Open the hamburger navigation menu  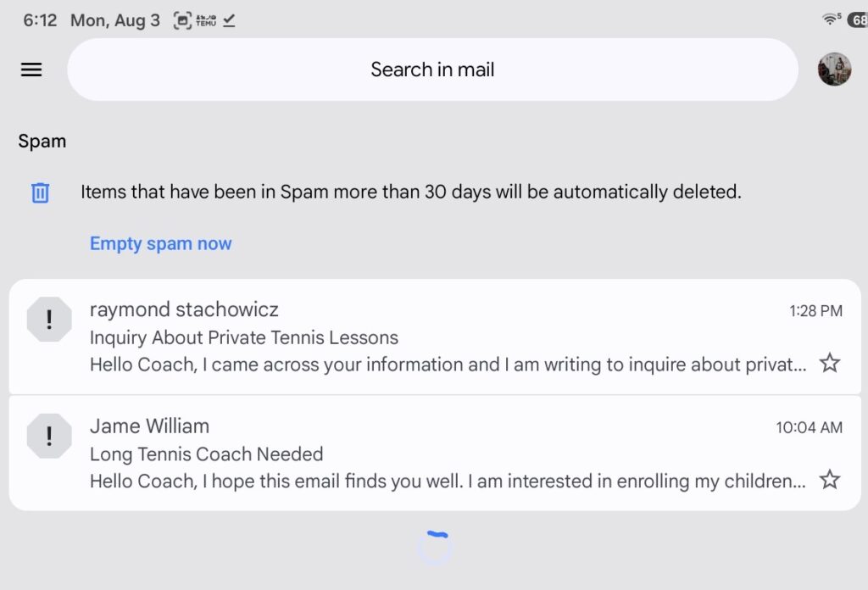click(x=31, y=70)
